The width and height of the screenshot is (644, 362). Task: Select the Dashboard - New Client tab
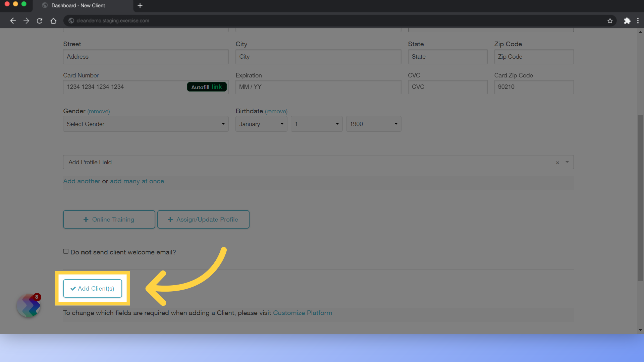pos(78,5)
